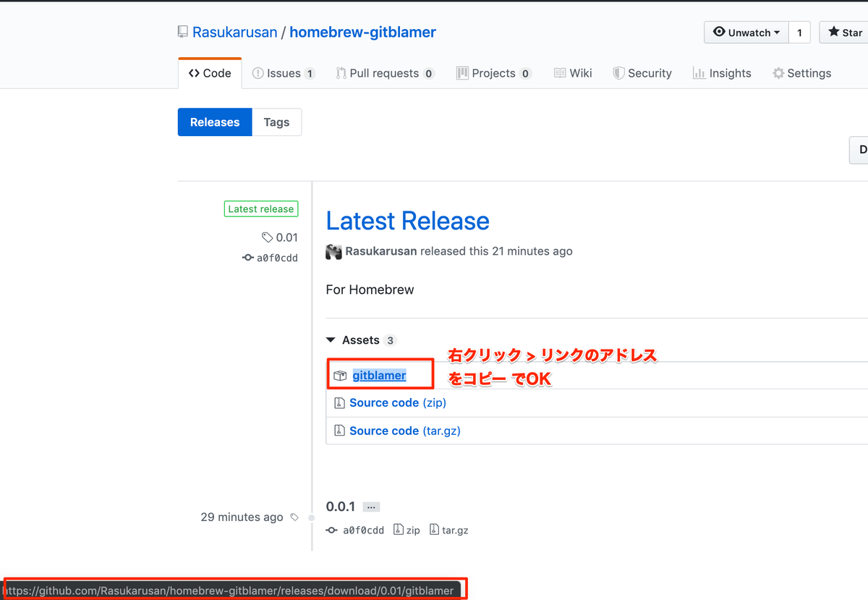Click the tag icon next to version 0.01
Screen dimensions: 868x600
coord(268,237)
